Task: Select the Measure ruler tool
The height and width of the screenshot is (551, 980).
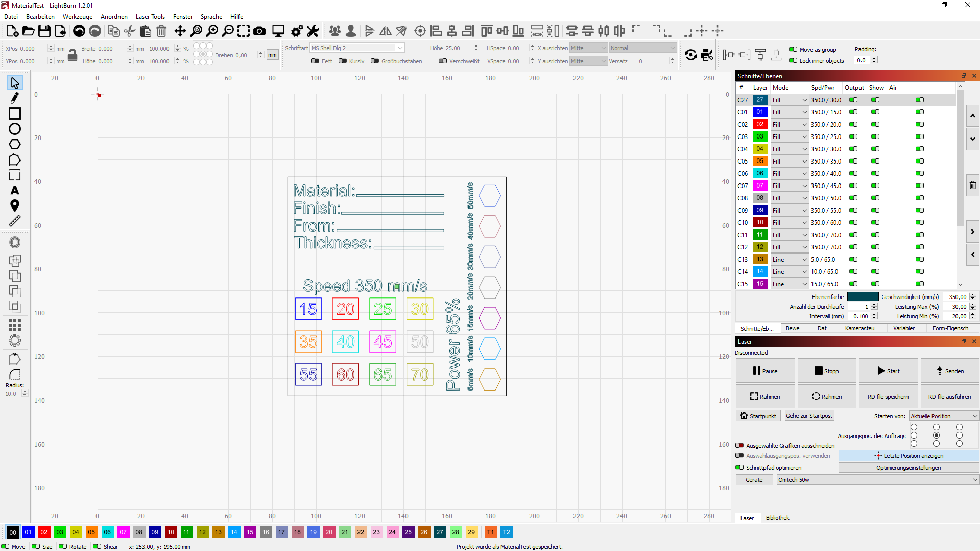Action: [15, 221]
